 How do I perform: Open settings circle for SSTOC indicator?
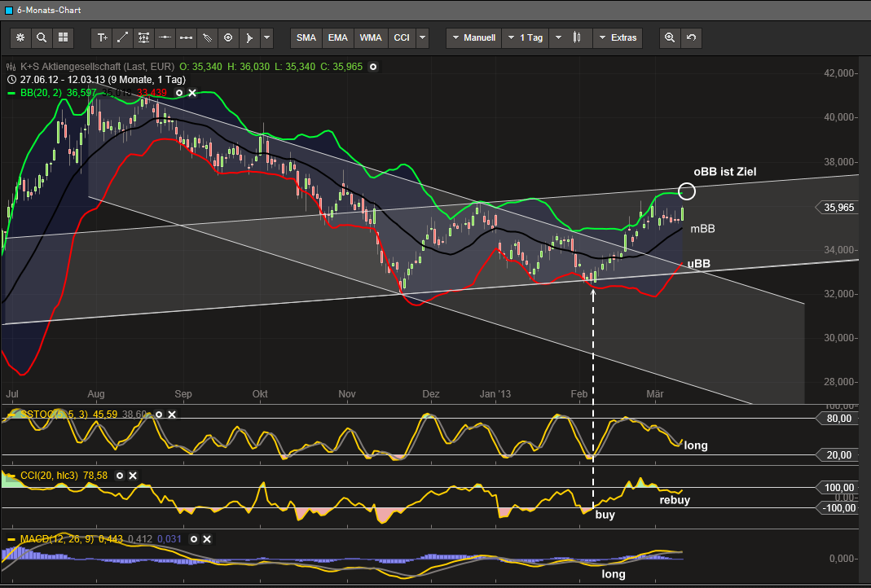coord(158,415)
